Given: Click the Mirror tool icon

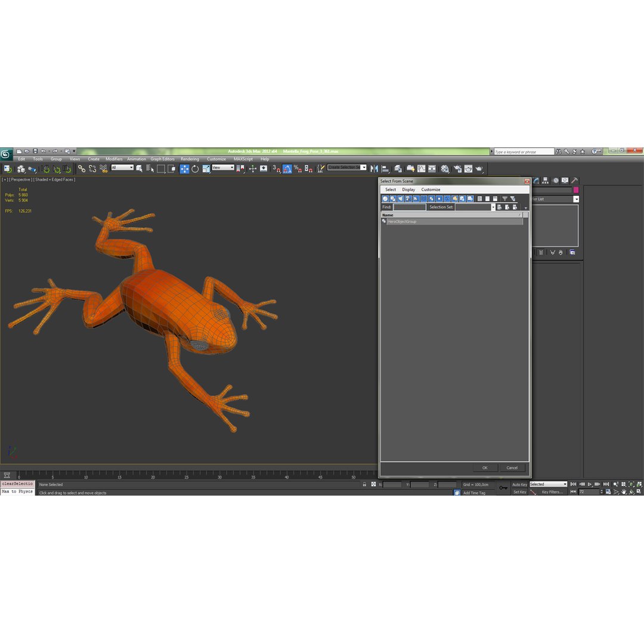Looking at the screenshot, I should (374, 169).
